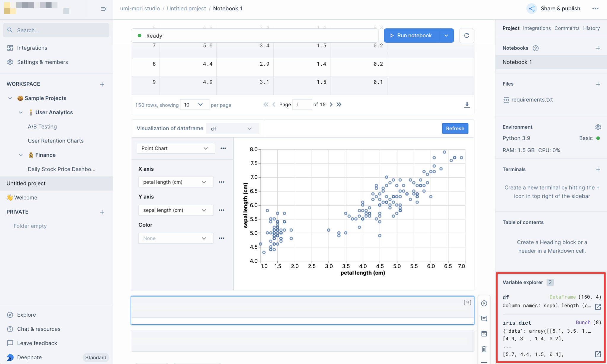Open Environment settings gear icon
The image size is (607, 364).
click(x=598, y=127)
